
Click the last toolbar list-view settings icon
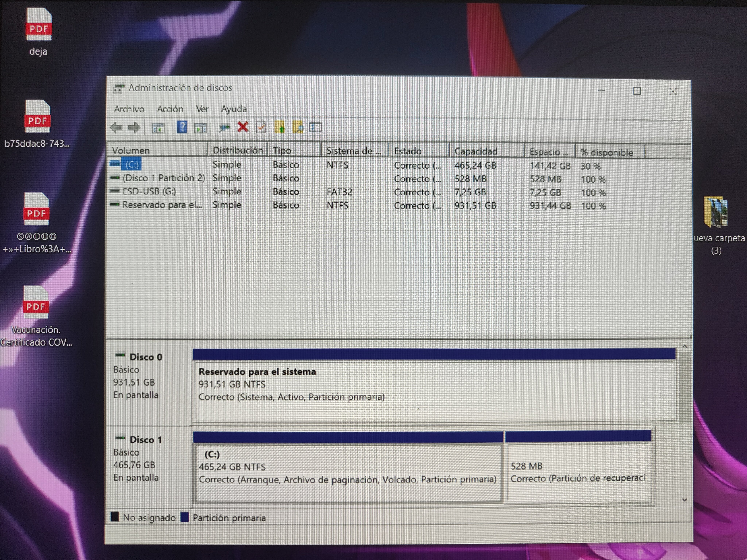[316, 127]
